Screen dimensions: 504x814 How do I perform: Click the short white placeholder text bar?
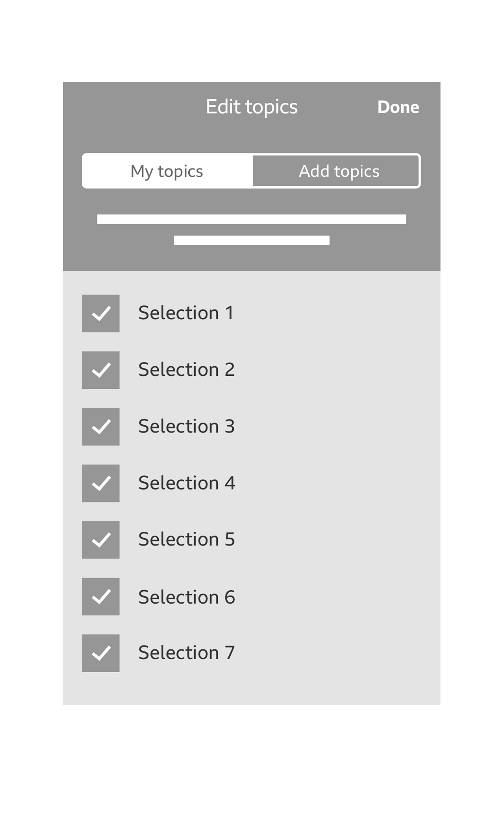tap(252, 240)
